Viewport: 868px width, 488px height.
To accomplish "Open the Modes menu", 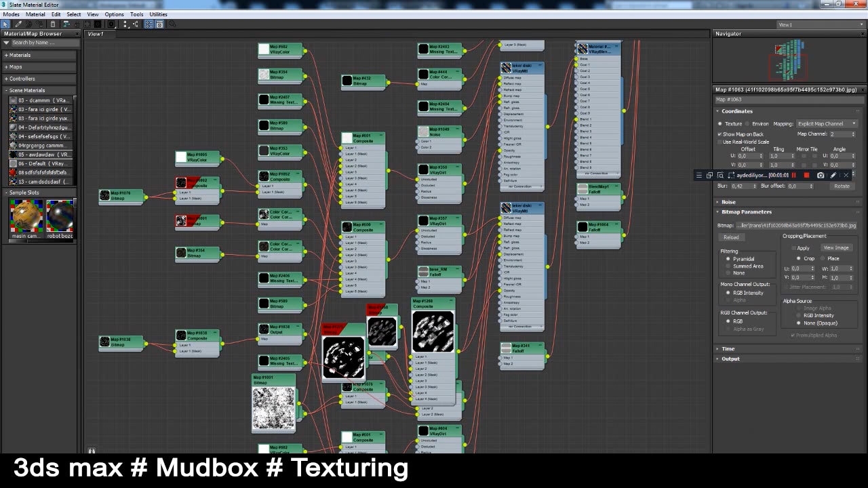I will [11, 14].
